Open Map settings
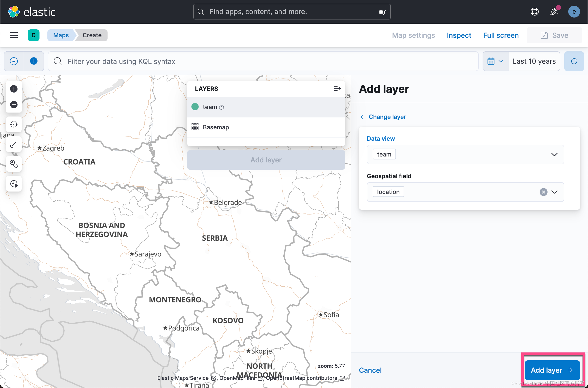Viewport: 588px width, 388px height. [413, 35]
